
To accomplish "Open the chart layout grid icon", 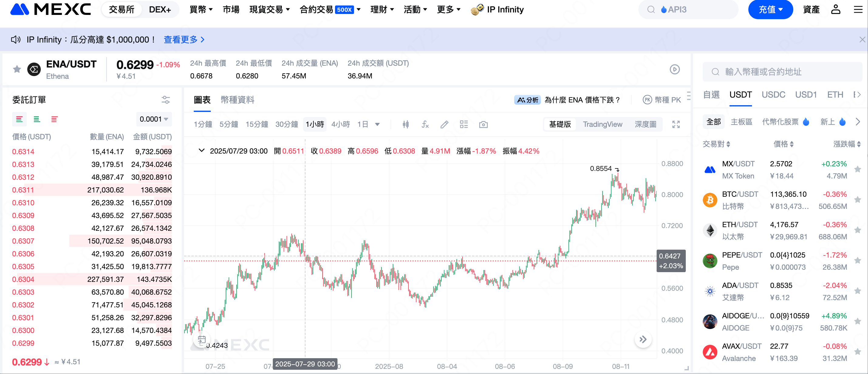I will [464, 124].
